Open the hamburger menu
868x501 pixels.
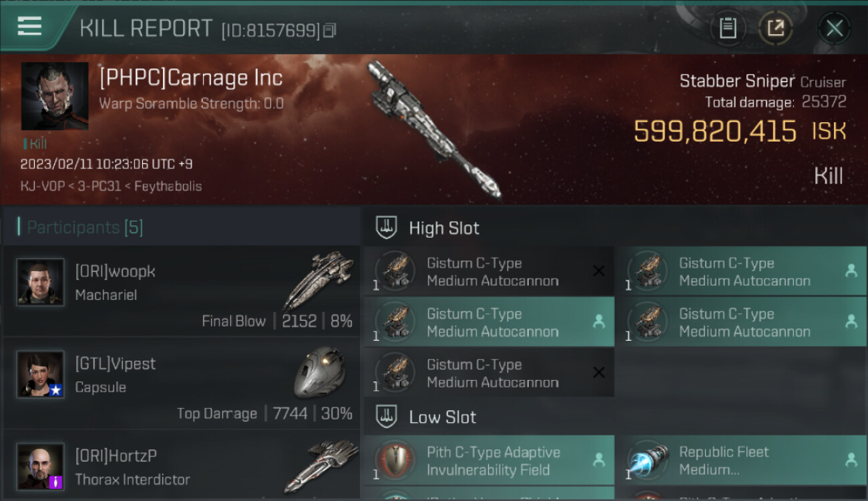(29, 26)
